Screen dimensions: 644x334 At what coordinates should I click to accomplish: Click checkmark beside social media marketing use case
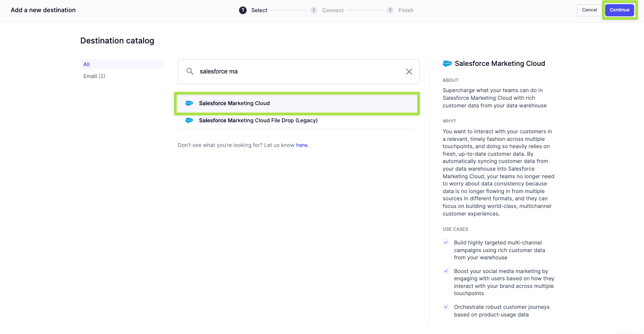(446, 271)
